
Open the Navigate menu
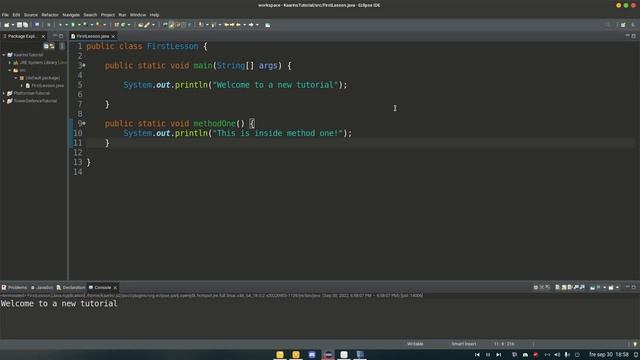pyautogui.click(x=71, y=15)
